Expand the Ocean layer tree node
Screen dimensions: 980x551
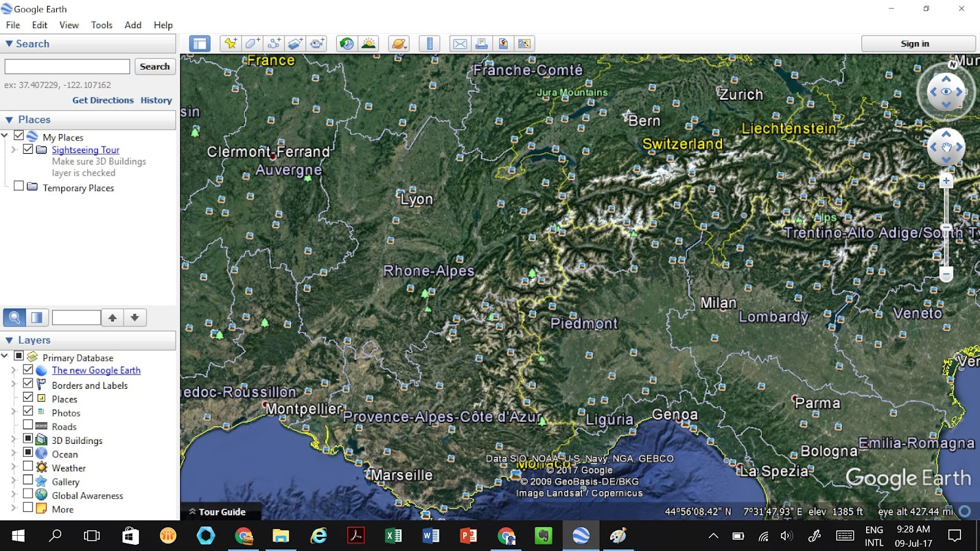(13, 453)
